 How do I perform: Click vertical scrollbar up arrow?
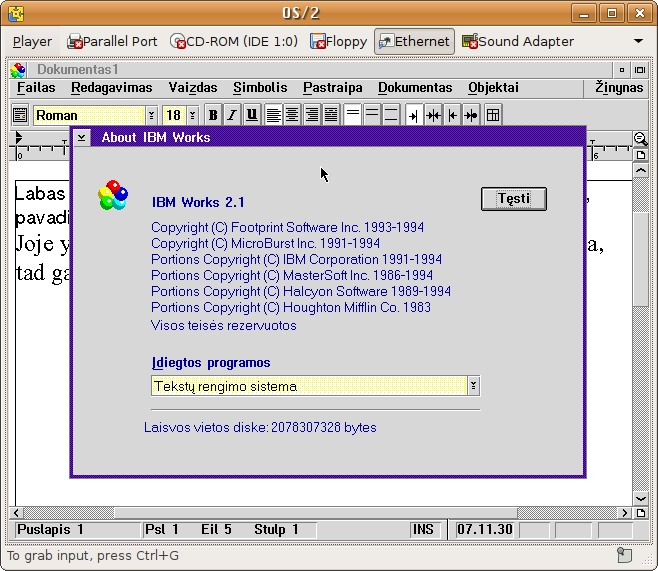point(640,170)
